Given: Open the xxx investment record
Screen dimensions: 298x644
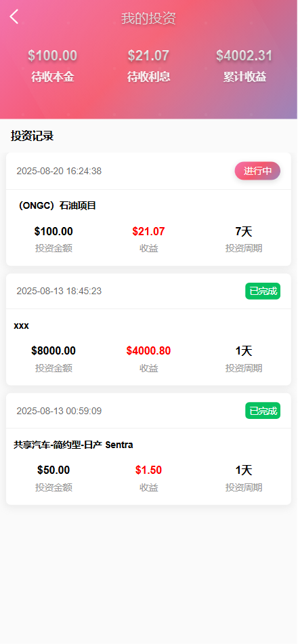Looking at the screenshot, I should click(148, 329).
